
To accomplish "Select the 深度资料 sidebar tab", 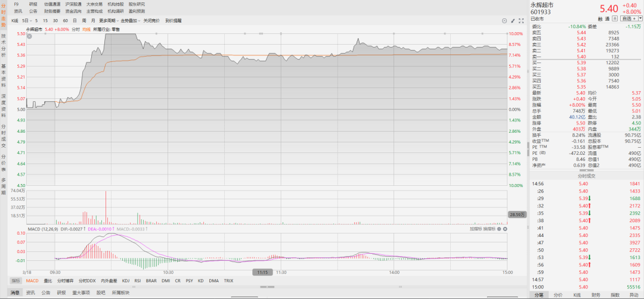I will 4,105.
